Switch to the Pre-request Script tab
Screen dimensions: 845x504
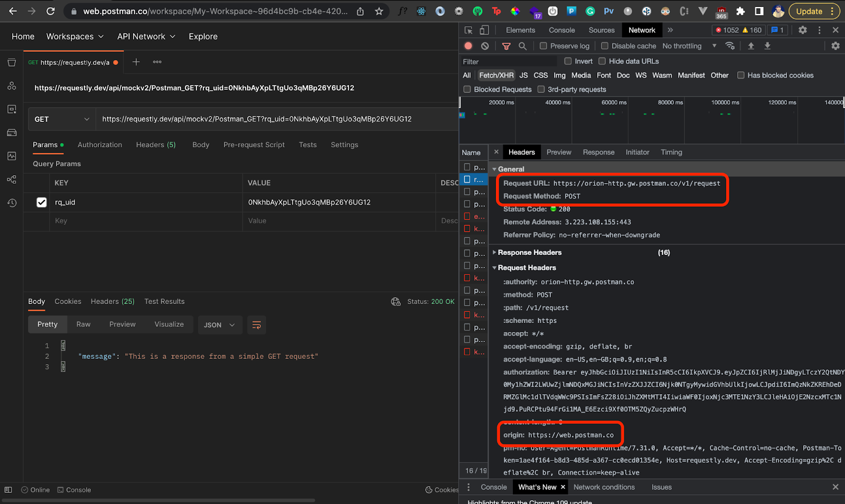tap(253, 145)
